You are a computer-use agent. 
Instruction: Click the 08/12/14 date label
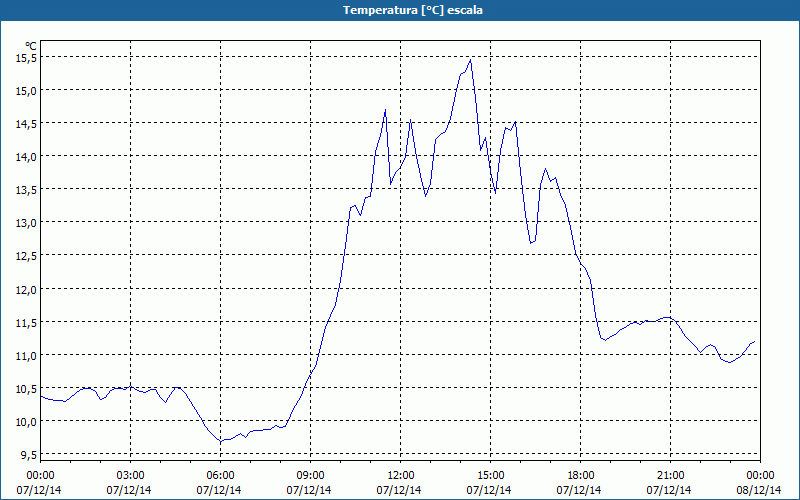click(759, 490)
